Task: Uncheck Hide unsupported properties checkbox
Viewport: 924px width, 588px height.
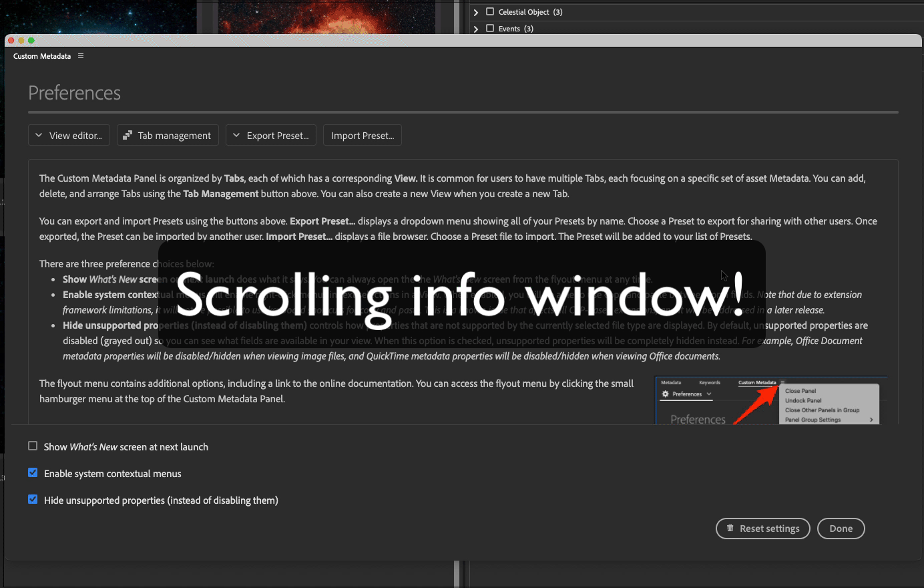Action: (x=33, y=499)
